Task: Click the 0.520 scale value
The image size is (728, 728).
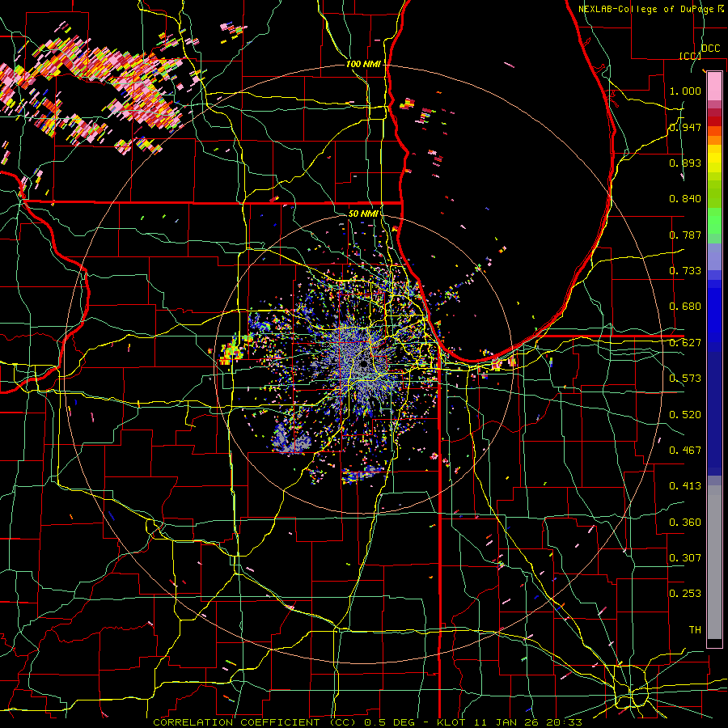Action: (x=685, y=415)
